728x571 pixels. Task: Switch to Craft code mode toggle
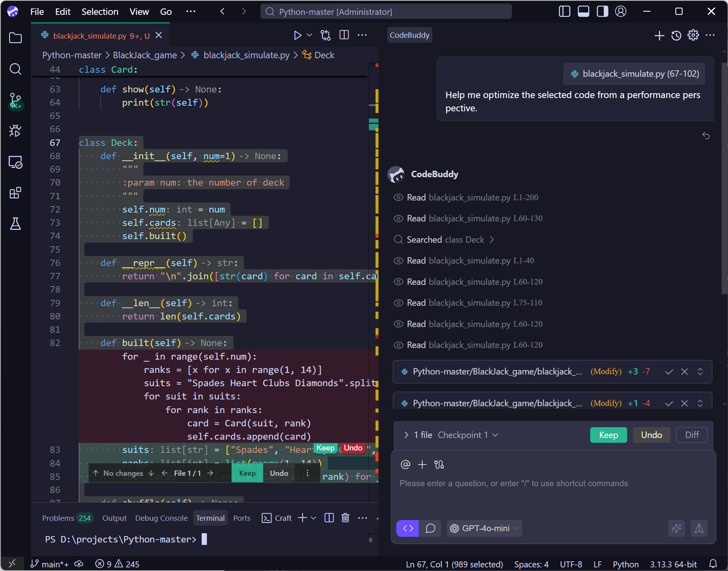point(408,528)
